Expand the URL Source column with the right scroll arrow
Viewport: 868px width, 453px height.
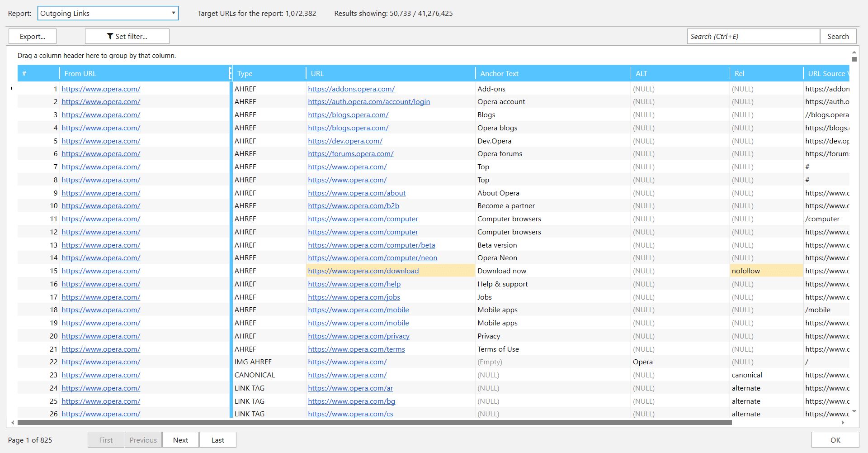(x=842, y=423)
